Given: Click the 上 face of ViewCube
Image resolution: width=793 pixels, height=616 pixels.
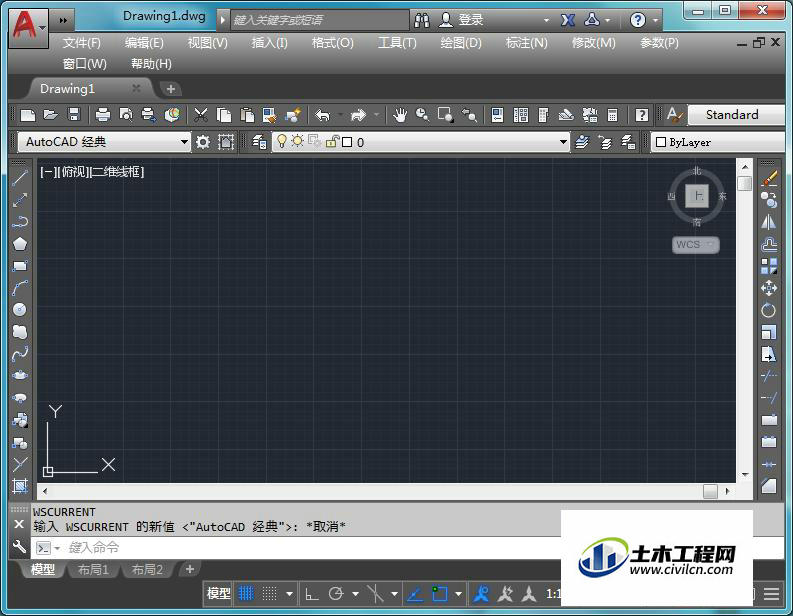Looking at the screenshot, I should point(697,196).
